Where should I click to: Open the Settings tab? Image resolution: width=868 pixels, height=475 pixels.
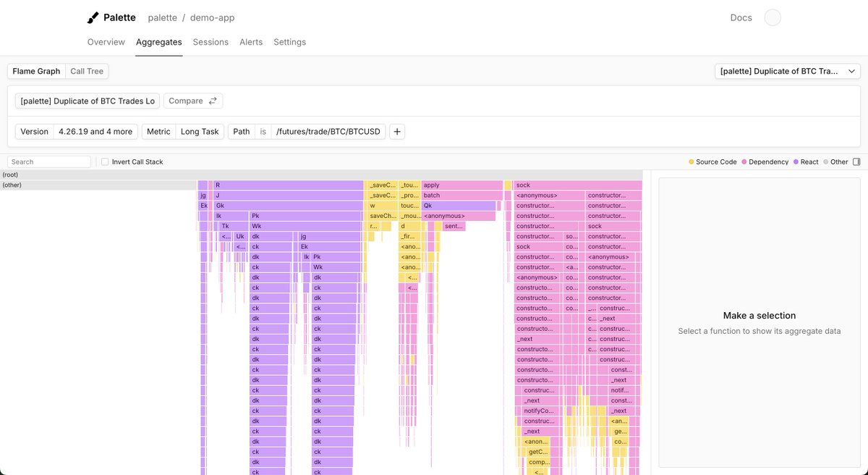(289, 42)
